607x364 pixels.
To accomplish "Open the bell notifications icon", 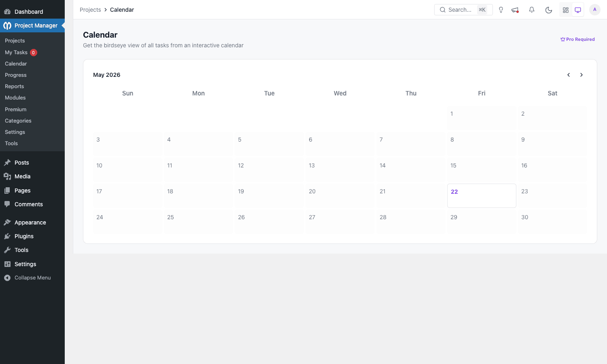I will tap(532, 10).
